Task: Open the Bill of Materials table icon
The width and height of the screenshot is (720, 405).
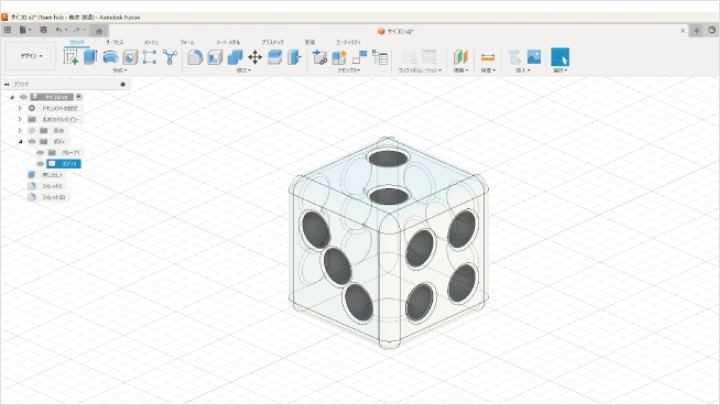Action: coord(380,57)
